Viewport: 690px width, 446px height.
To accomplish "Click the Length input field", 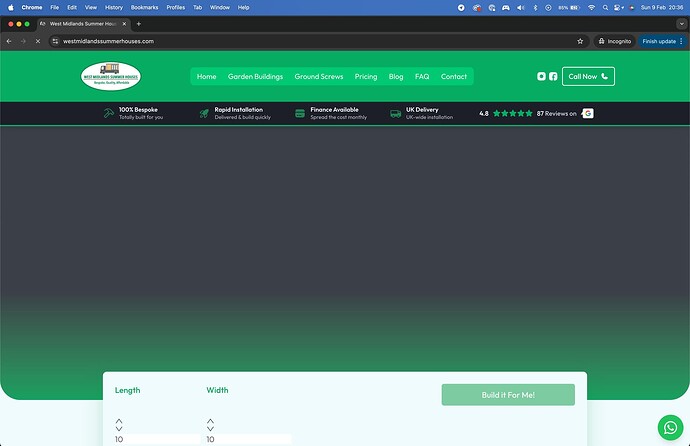I will click(x=157, y=439).
